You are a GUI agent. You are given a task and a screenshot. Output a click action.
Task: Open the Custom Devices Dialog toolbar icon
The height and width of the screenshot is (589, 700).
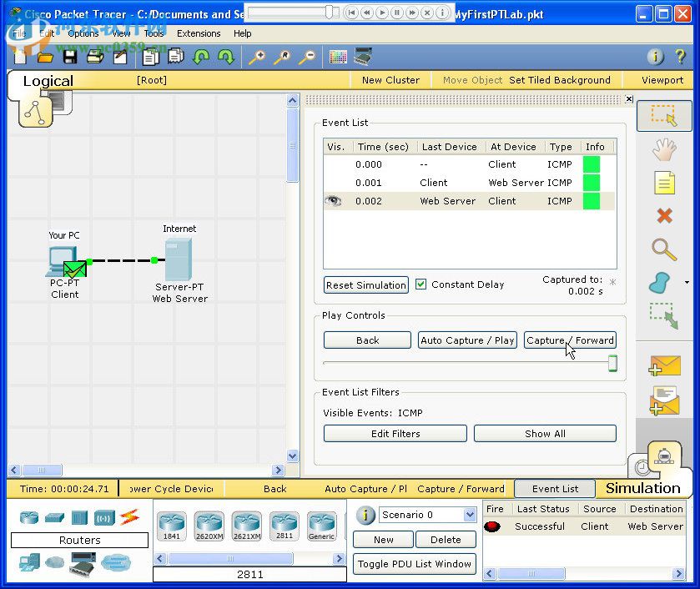click(363, 57)
